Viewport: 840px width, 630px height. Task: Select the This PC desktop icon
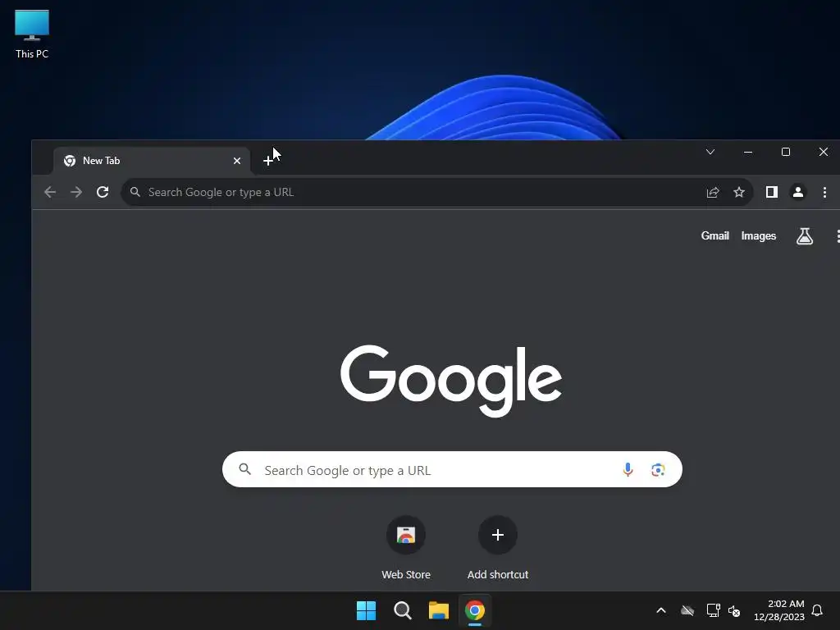click(32, 34)
